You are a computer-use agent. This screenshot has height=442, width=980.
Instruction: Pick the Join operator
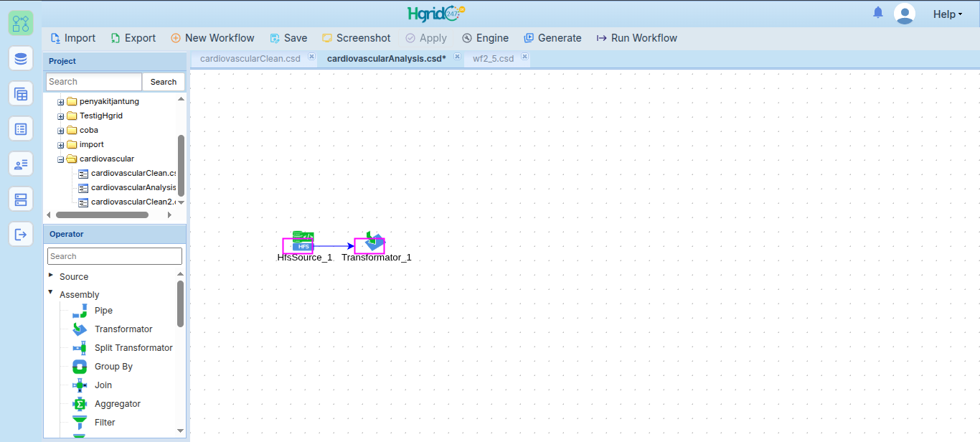click(93, 385)
